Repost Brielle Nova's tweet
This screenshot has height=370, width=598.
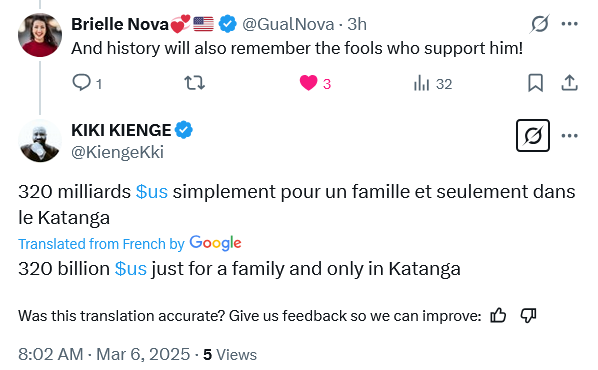[x=195, y=83]
